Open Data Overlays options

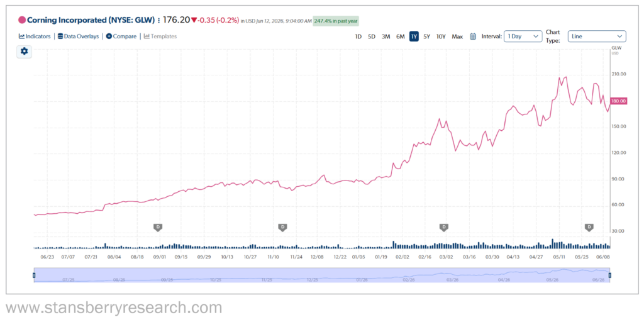pyautogui.click(x=78, y=36)
